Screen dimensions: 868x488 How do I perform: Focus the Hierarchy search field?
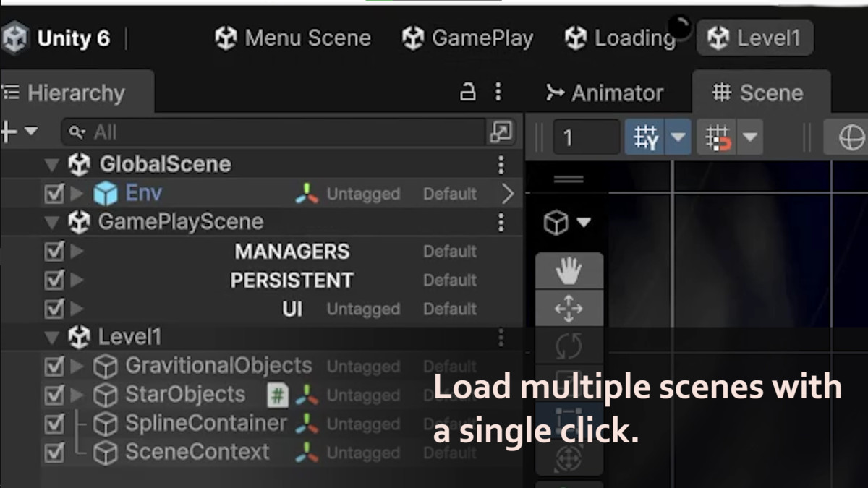(x=273, y=132)
